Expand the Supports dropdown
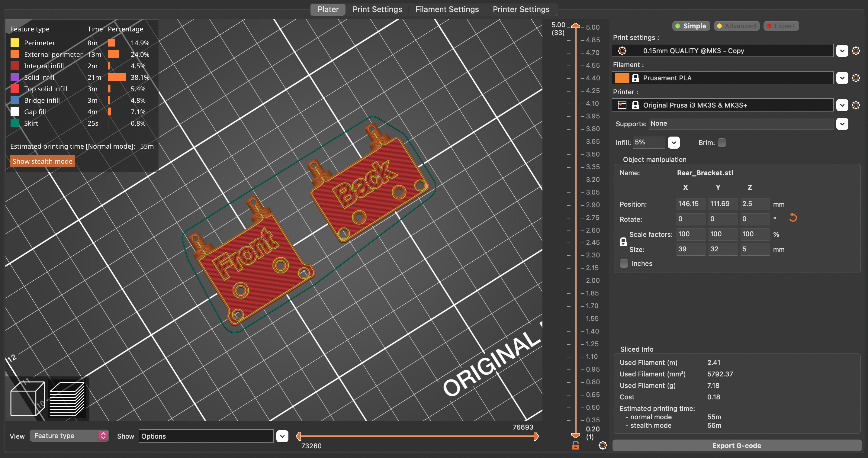The width and height of the screenshot is (868, 458). [x=842, y=124]
